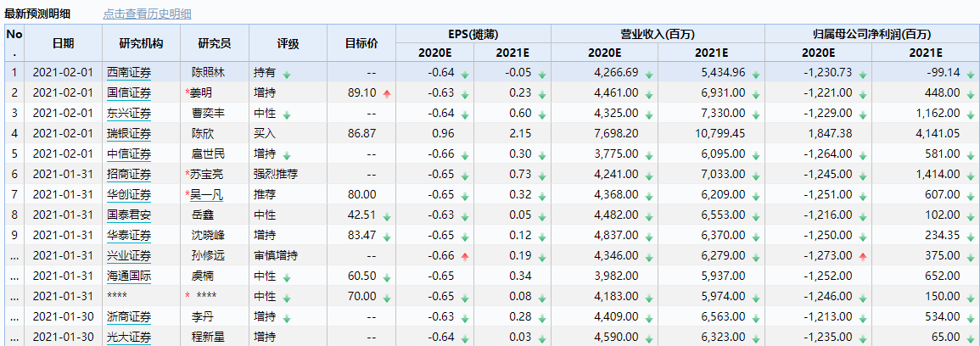The width and height of the screenshot is (980, 346).
Task: Select the 最新预测明细 tab title
Action: (x=37, y=14)
